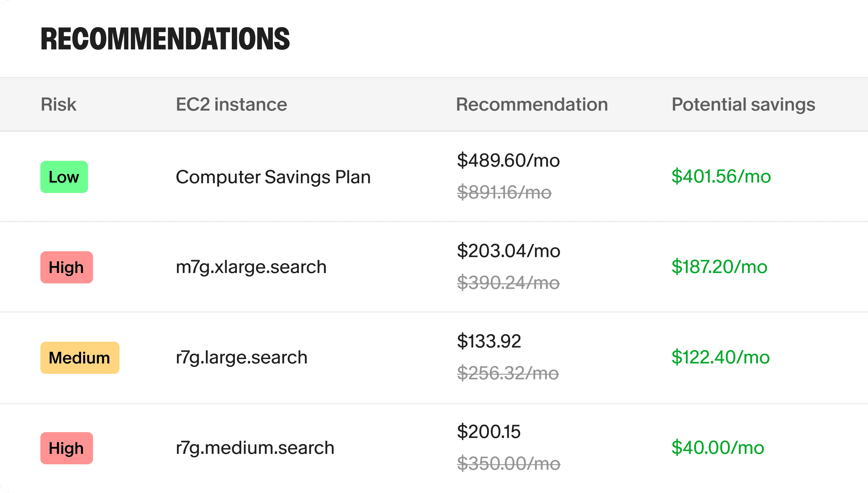Click the $40.00/mo savings value
This screenshot has height=493, width=868.
(x=718, y=448)
